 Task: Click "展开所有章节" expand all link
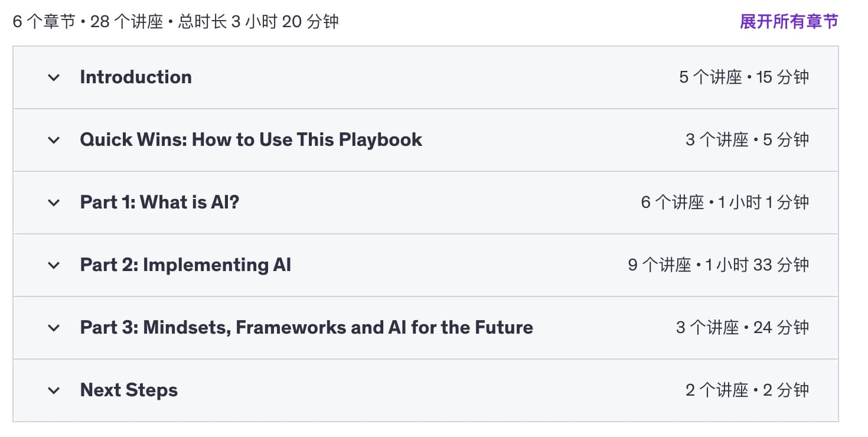pos(789,22)
